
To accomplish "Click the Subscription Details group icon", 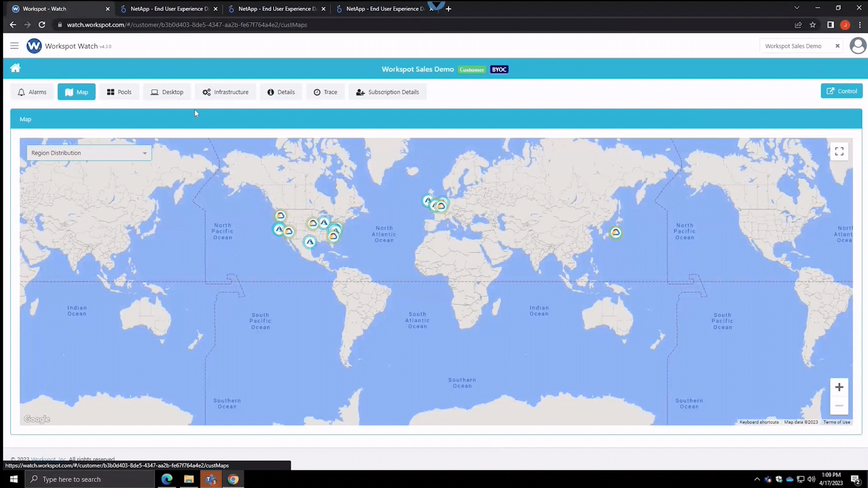I will (359, 92).
